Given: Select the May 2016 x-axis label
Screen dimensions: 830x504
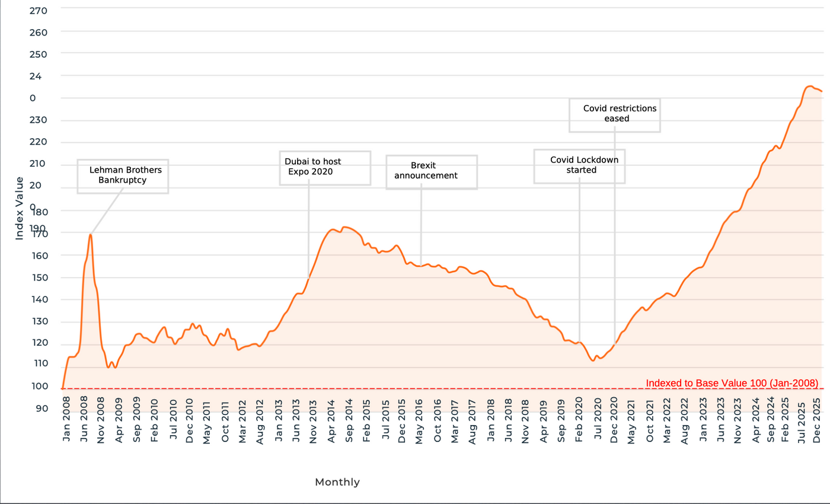Looking at the screenshot, I should tap(419, 420).
